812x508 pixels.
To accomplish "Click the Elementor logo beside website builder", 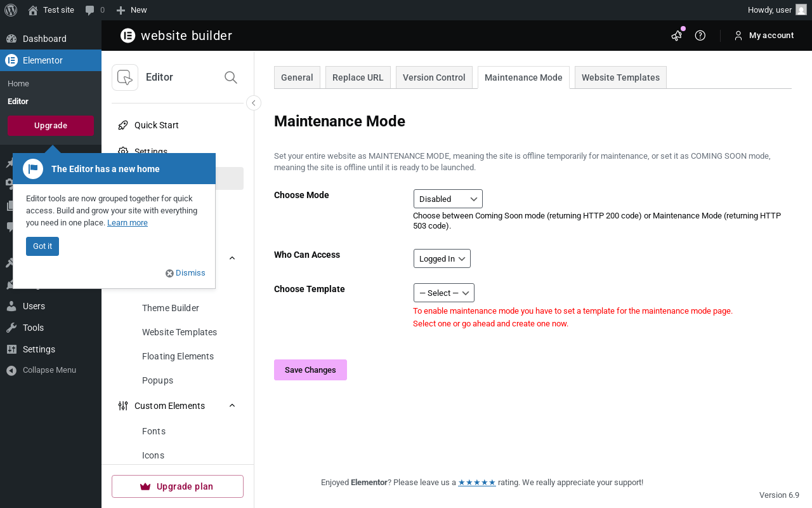I will [x=128, y=36].
